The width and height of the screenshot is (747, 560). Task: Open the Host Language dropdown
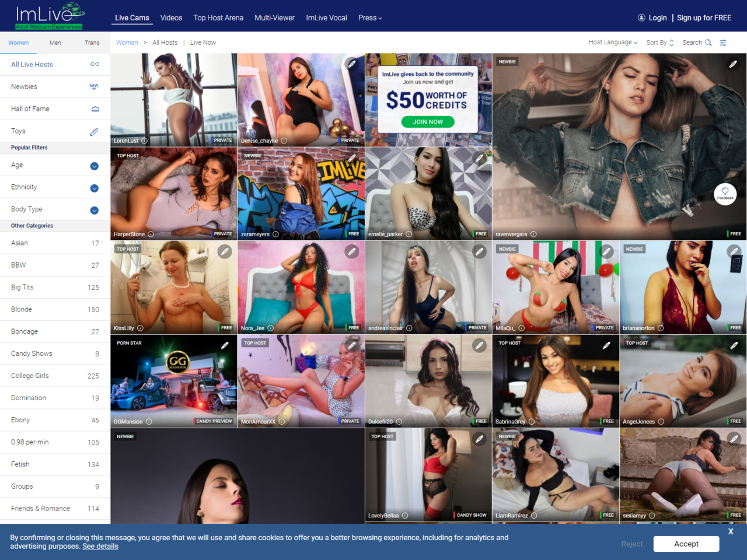pyautogui.click(x=613, y=43)
